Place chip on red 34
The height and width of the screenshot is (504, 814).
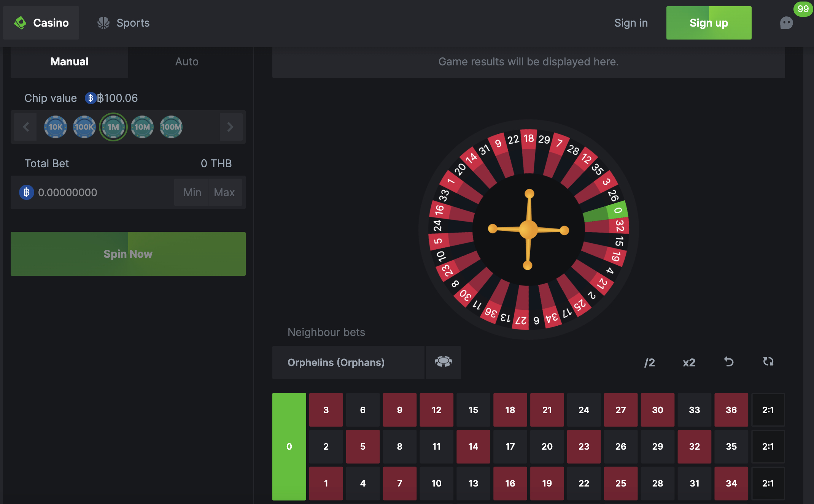click(x=731, y=483)
